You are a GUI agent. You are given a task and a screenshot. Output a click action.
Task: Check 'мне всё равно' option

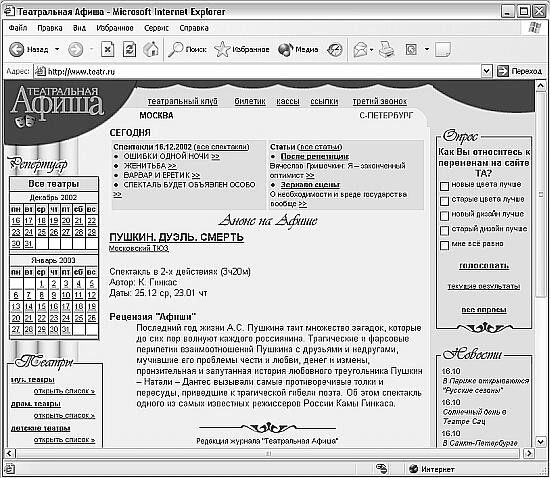pos(444,245)
